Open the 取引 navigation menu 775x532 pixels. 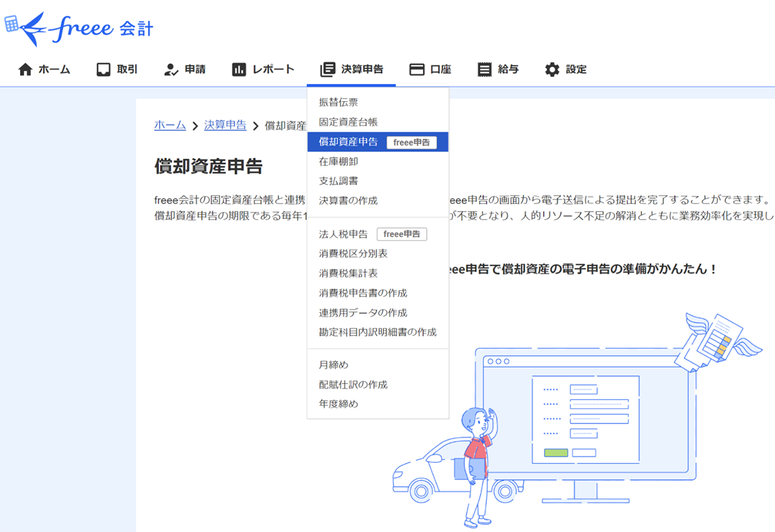tap(117, 70)
